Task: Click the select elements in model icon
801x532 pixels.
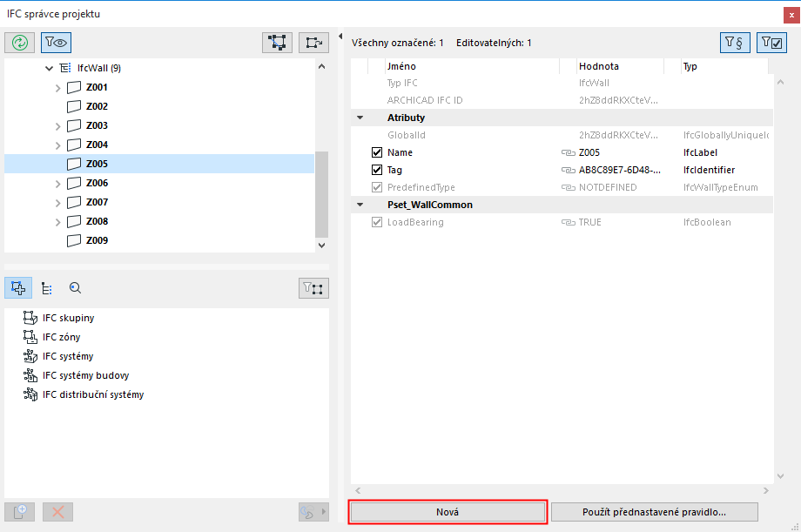Action: 278,43
